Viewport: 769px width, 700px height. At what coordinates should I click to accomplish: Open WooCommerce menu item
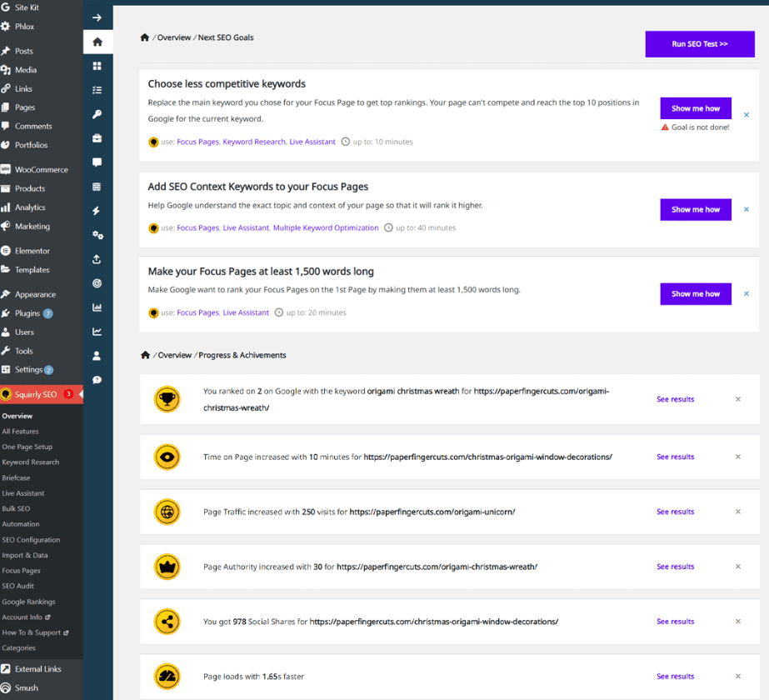[x=41, y=170]
